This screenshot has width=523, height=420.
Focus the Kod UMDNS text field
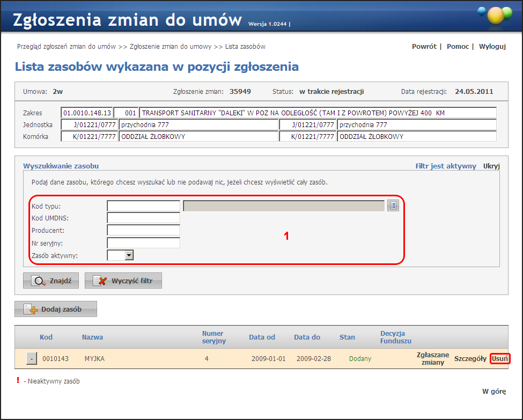coord(143,218)
